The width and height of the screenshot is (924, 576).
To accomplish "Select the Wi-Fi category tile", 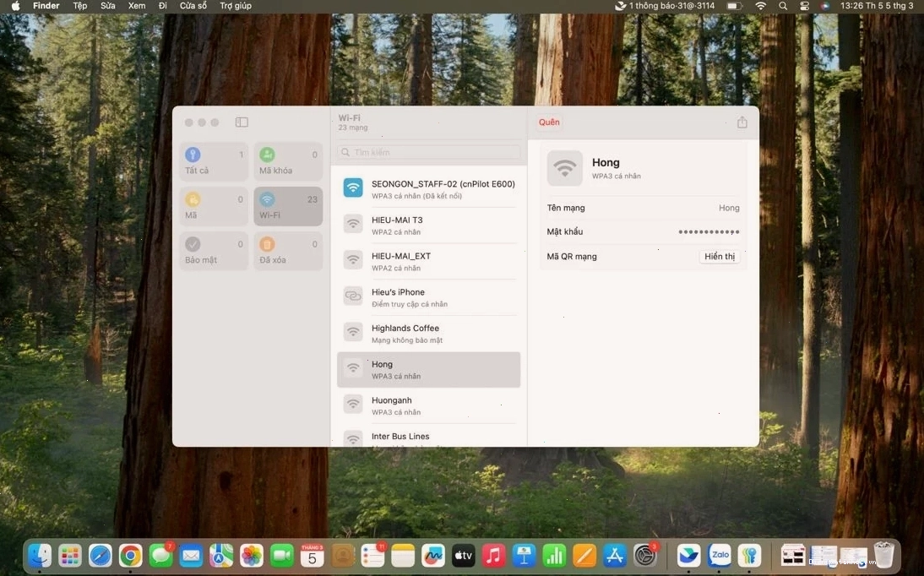I will 288,206.
